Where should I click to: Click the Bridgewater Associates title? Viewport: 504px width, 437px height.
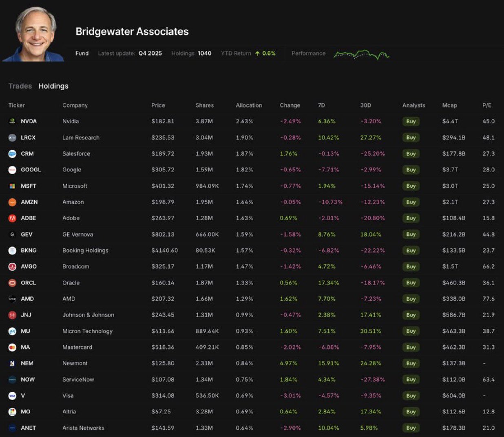(x=132, y=31)
